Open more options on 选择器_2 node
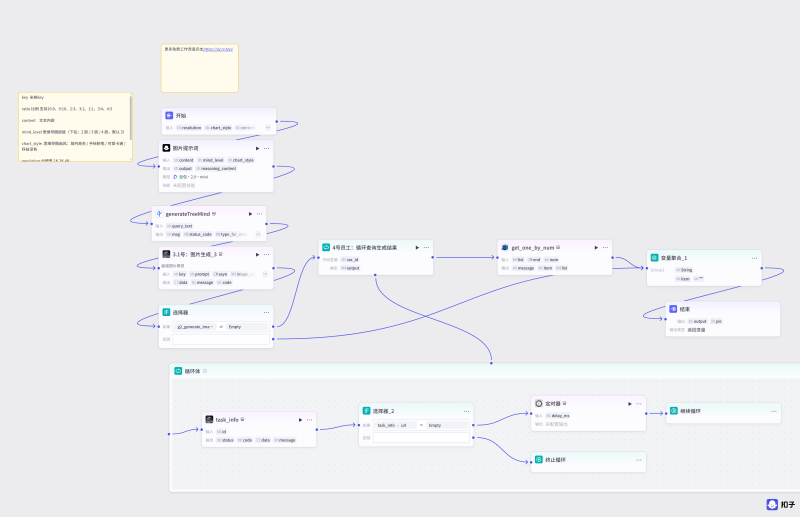This screenshot has width=800, height=517. [x=466, y=411]
